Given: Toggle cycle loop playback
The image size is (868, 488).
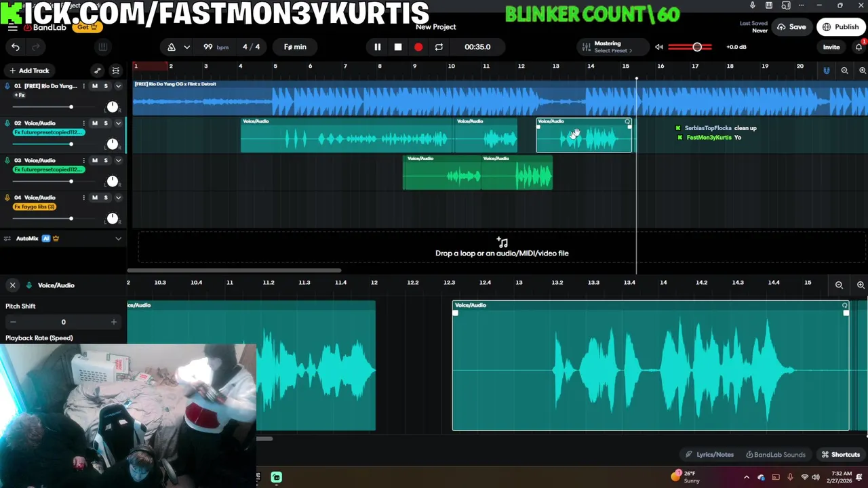Looking at the screenshot, I should [x=439, y=47].
